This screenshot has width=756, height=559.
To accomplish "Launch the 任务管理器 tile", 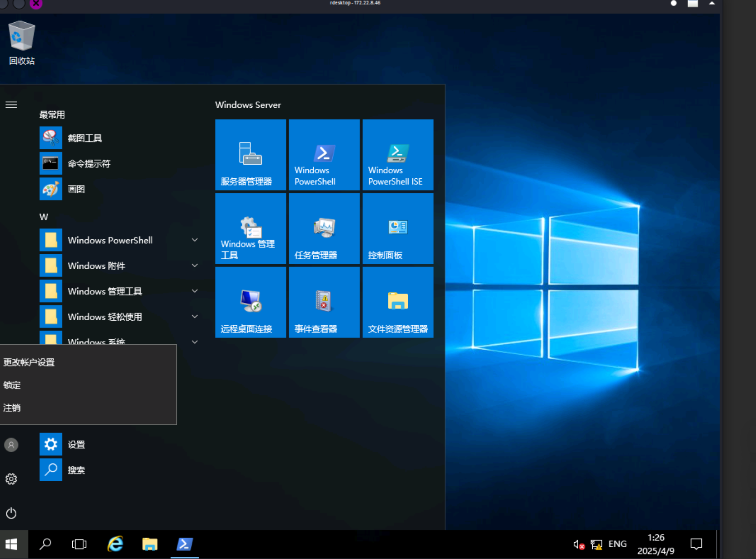I will [324, 228].
